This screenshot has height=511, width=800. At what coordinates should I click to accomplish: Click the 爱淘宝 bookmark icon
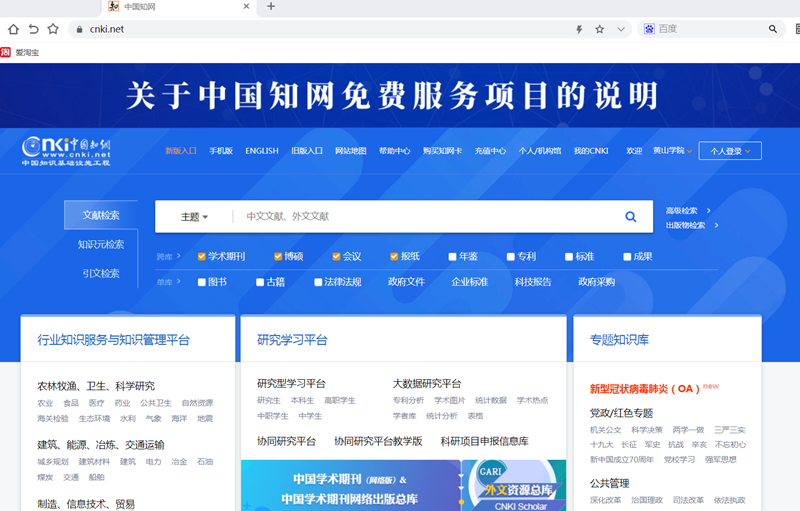click(x=6, y=51)
